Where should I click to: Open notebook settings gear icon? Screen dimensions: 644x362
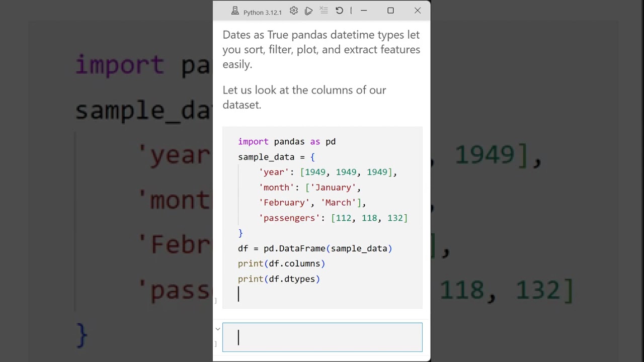tap(294, 11)
